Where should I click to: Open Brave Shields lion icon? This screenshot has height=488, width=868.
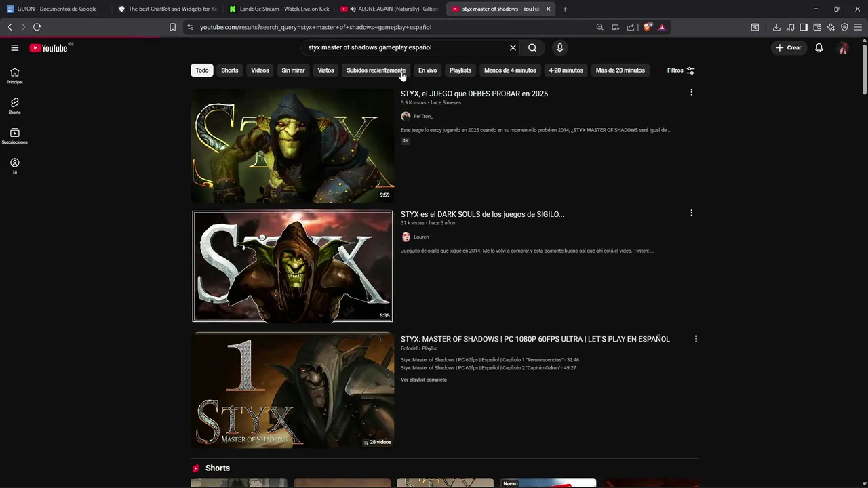tap(647, 27)
